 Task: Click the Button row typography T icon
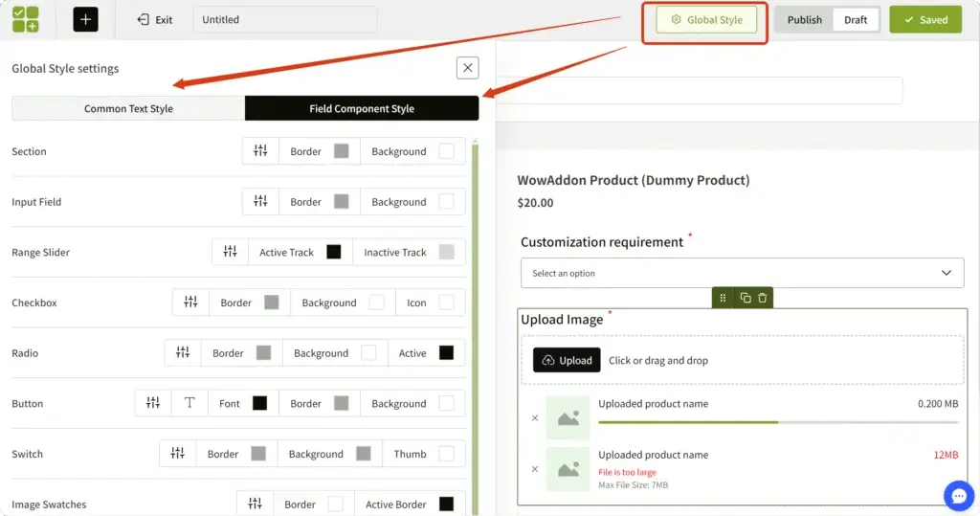pos(189,403)
